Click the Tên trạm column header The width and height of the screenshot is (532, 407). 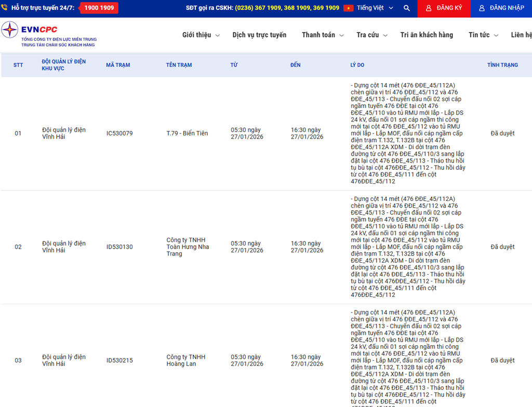179,65
